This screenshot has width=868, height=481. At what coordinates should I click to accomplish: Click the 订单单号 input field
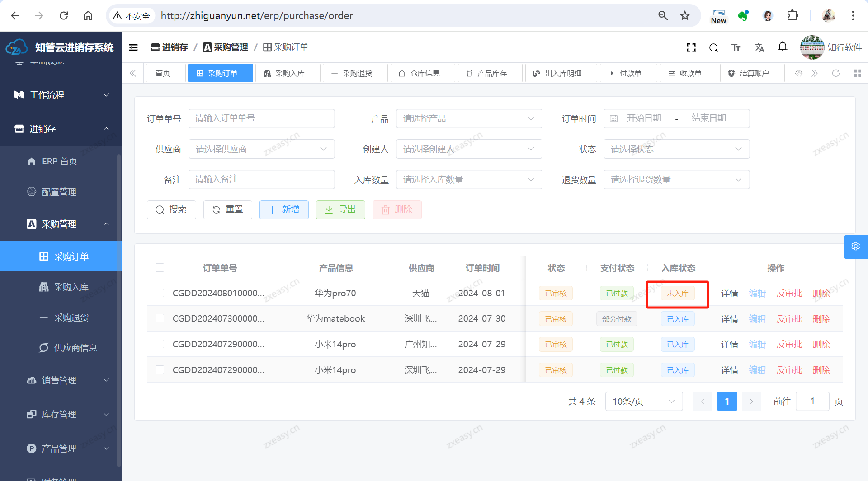tap(261, 118)
